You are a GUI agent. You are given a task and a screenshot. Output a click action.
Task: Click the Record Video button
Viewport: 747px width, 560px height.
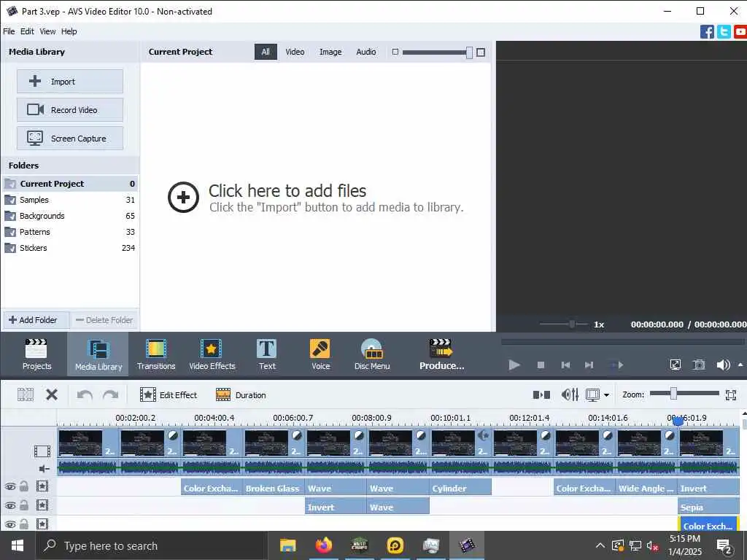(70, 110)
